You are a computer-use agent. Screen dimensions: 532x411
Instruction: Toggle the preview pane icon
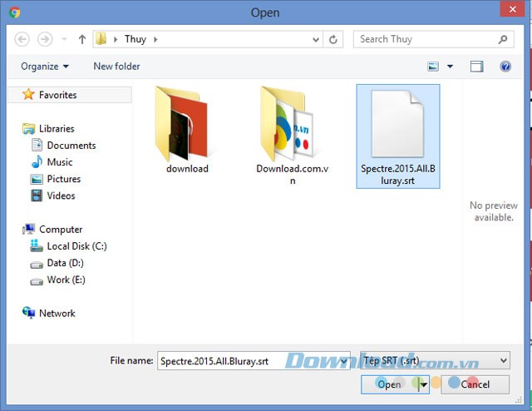476,67
